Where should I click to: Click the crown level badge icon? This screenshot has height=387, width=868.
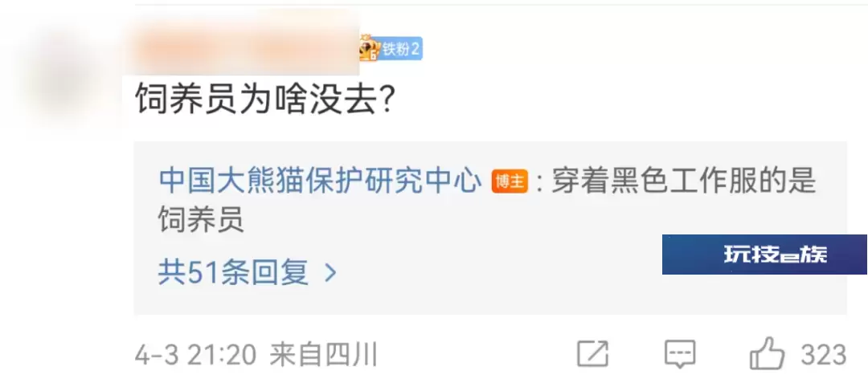click(369, 49)
